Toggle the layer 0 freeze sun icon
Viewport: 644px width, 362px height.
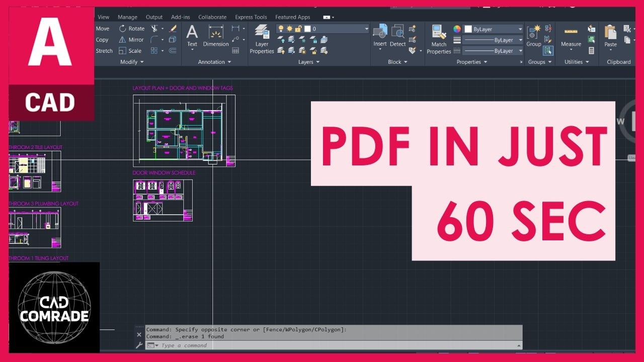pos(289,29)
